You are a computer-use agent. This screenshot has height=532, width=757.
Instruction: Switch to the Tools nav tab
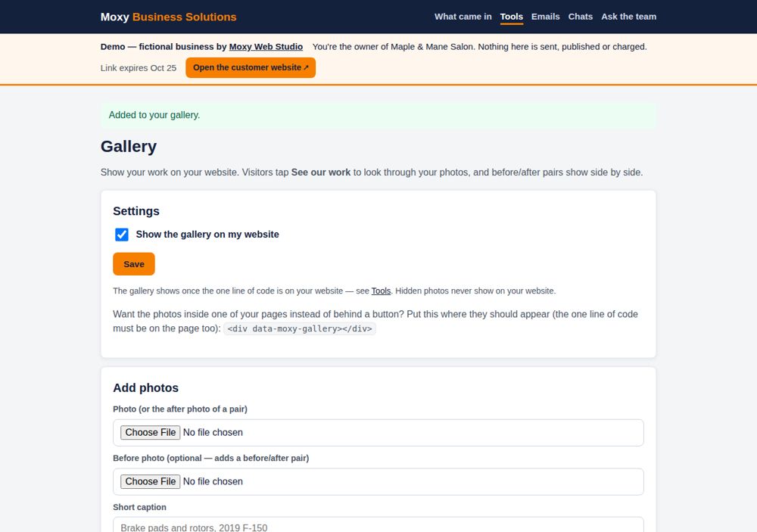coord(511,17)
